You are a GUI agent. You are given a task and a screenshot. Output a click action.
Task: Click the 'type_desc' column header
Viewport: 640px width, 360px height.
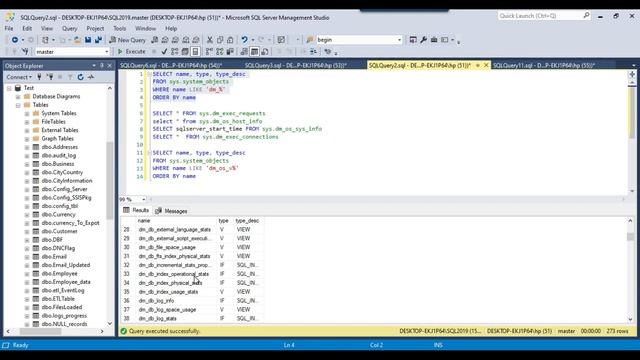247,221
